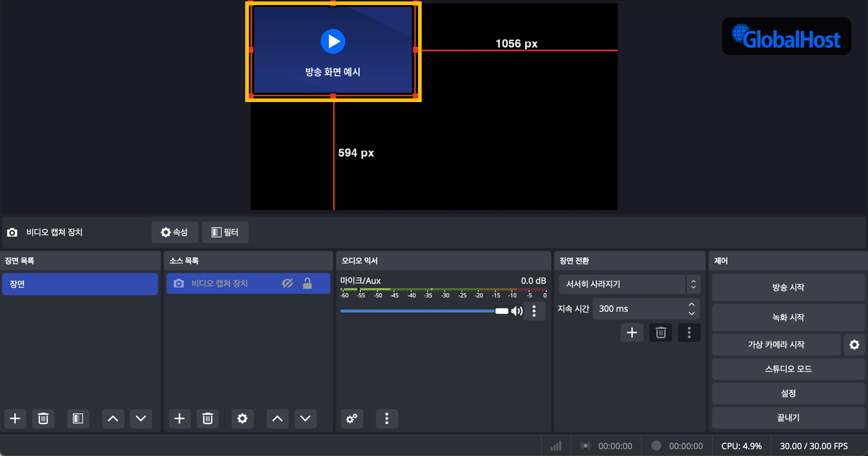Click the 300 ms duration field
868x456 pixels.
(646, 309)
